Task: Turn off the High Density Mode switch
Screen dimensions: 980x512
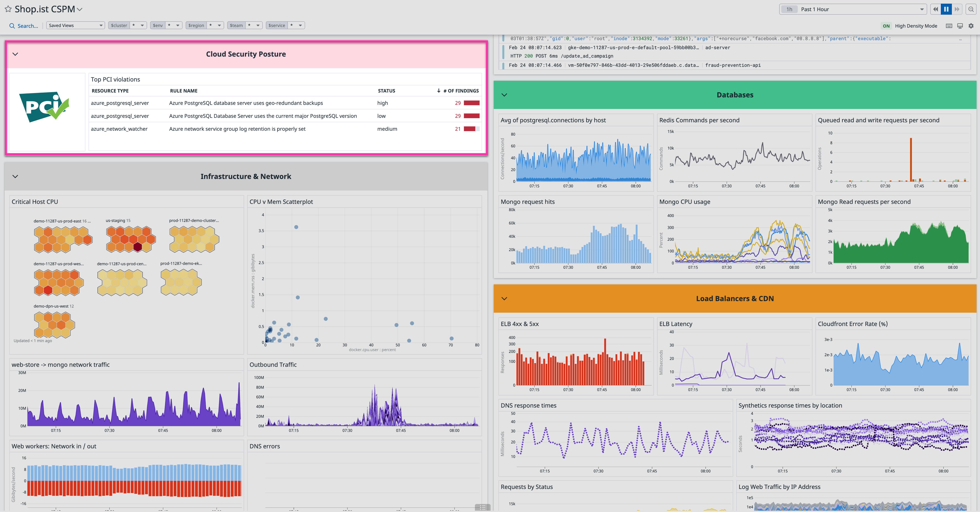Action: tap(886, 26)
